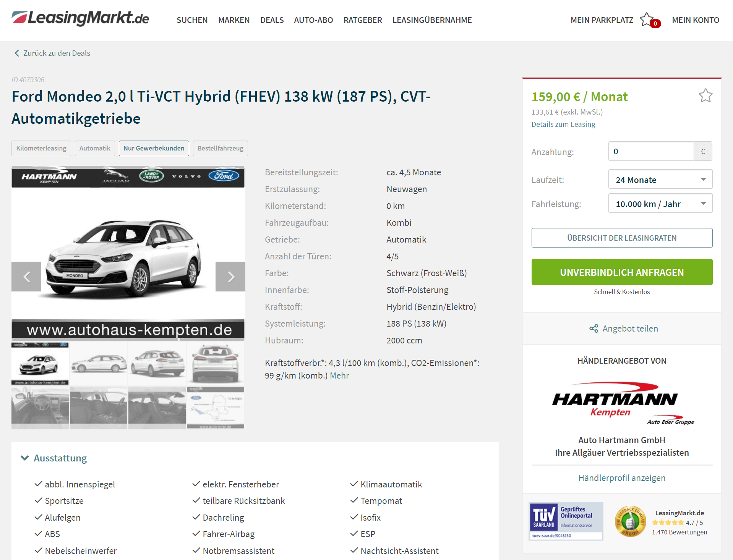The width and height of the screenshot is (733, 560).
Task: Select the side-view car thumbnail
Action: pos(99,364)
